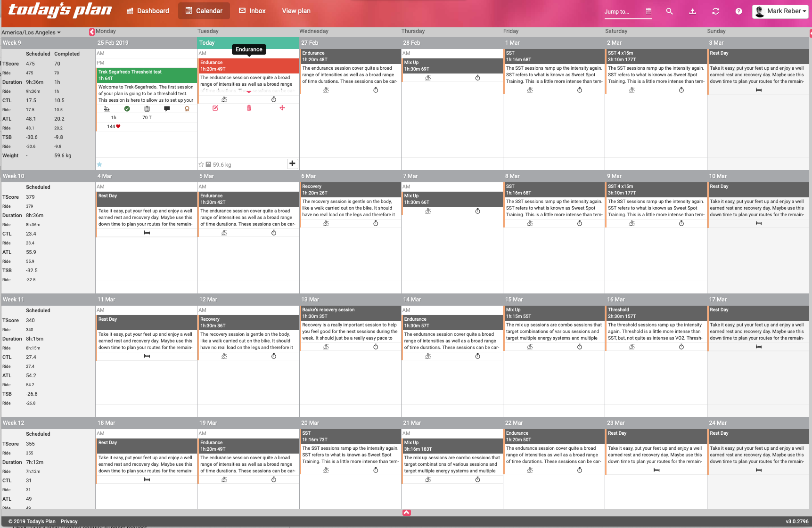
Task: Click the plus button in Today's cell
Action: pyautogui.click(x=292, y=163)
